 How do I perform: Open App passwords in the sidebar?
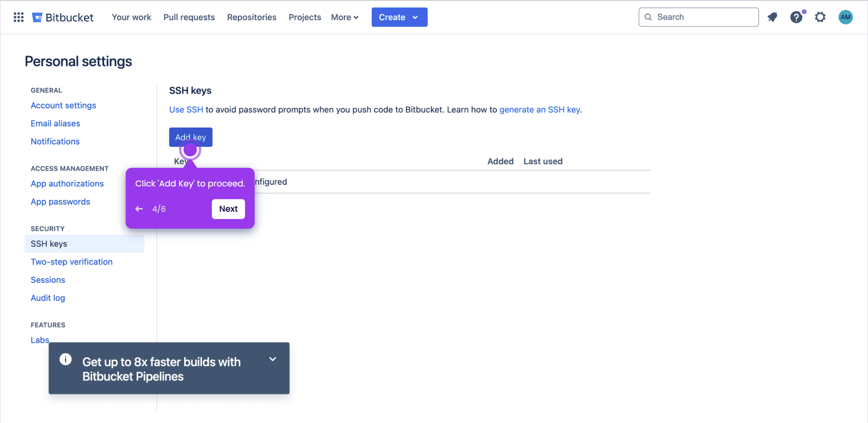60,202
